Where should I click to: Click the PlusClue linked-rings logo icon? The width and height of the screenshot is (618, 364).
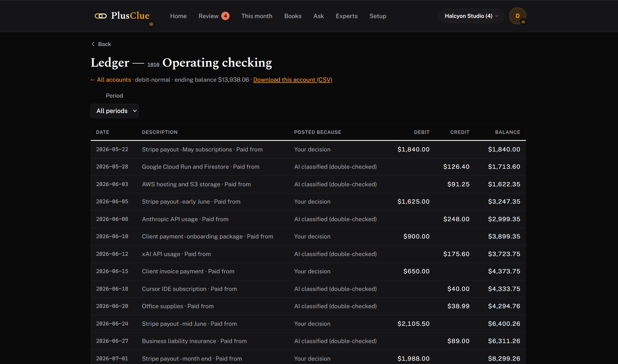101,16
